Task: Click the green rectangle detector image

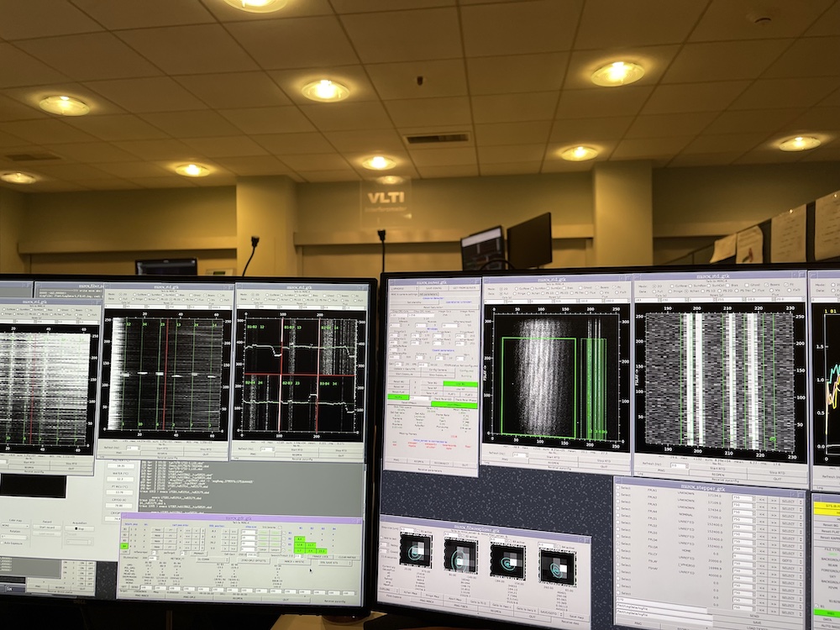Action: coord(554,374)
